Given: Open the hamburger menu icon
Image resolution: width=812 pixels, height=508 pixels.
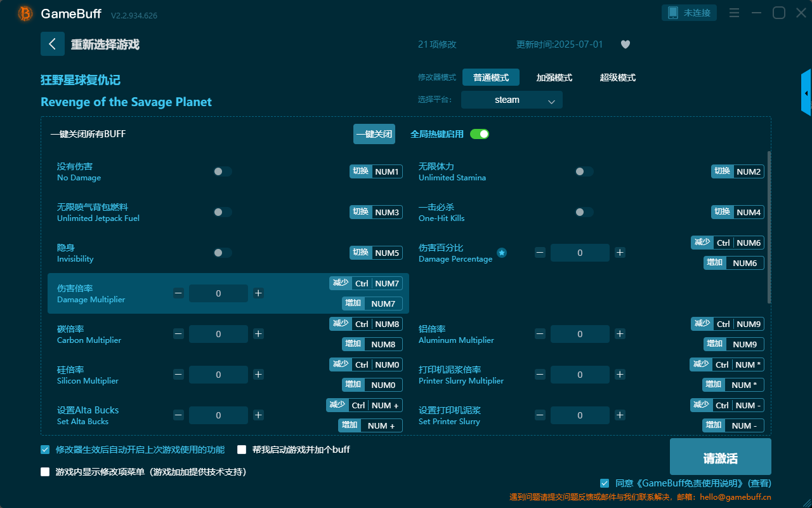Looking at the screenshot, I should [734, 13].
